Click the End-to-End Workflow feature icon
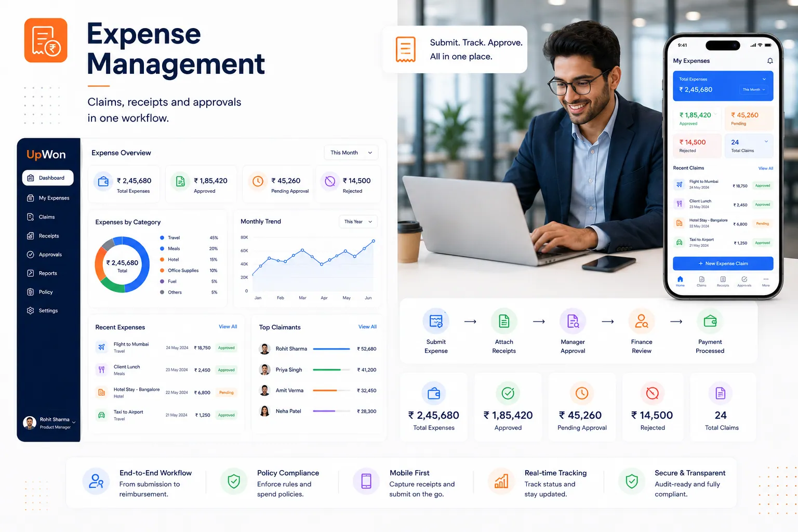The height and width of the screenshot is (532, 798). (x=96, y=481)
